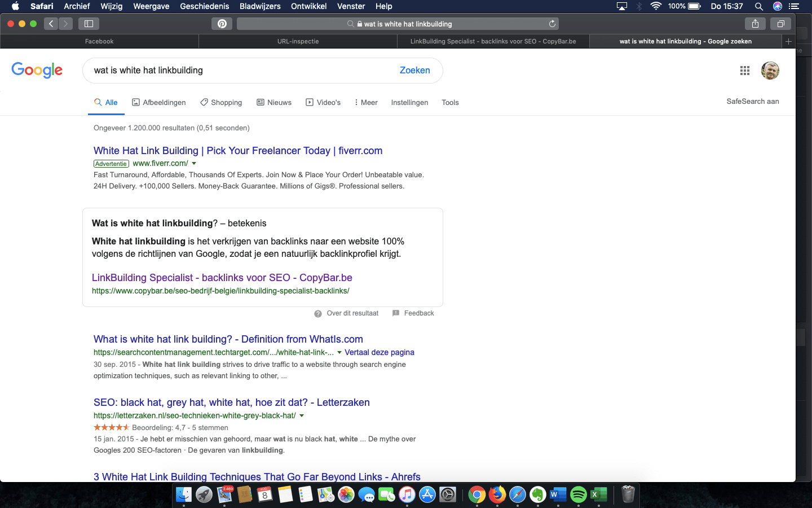Switch to LinkBuilding Specialist CopyBar.be tab
This screenshot has height=508, width=812.
[493, 41]
